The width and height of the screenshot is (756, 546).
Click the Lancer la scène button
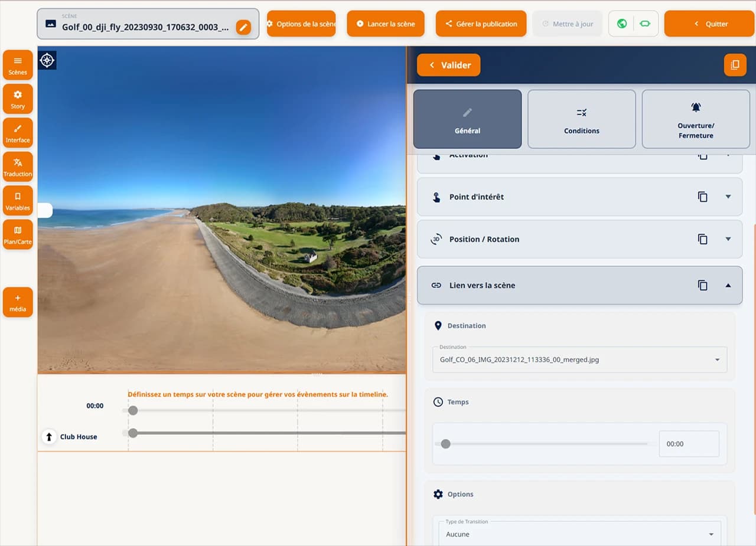(x=386, y=24)
